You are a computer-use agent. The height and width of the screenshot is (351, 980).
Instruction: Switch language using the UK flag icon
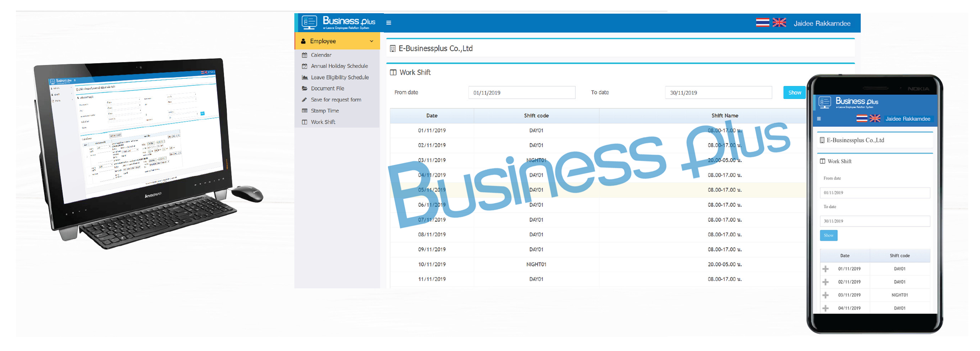pyautogui.click(x=779, y=23)
